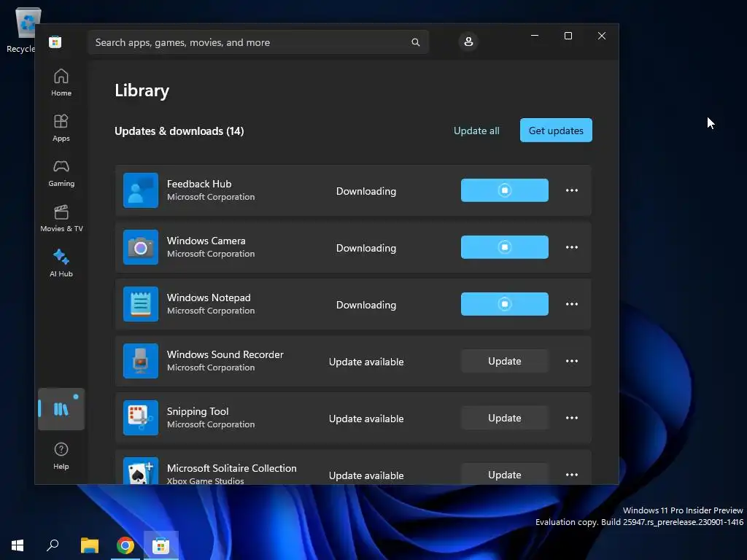Viewport: 747px width, 560px height.
Task: Click the Snipping Tool app icon
Action: (x=141, y=418)
